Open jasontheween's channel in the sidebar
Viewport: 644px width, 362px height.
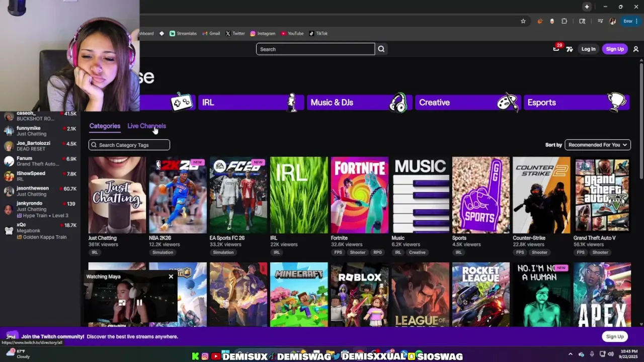[40, 191]
